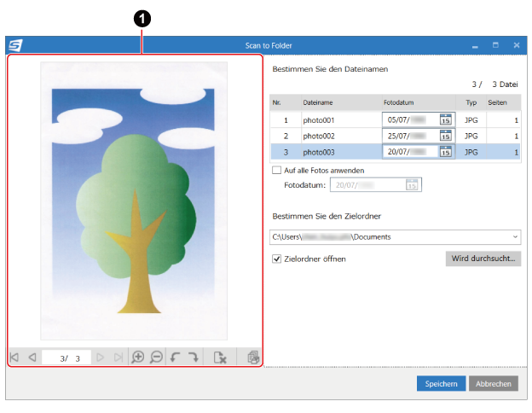Rotate the image clockwise
This screenshot has height=413, width=532.
click(x=194, y=358)
